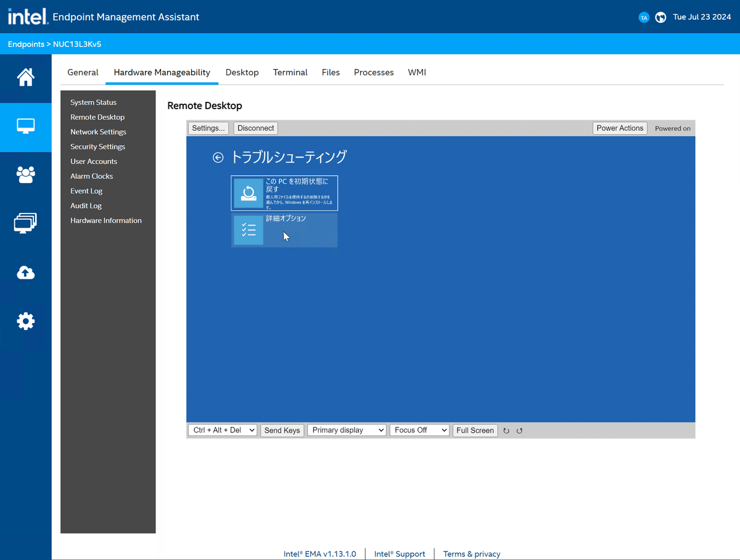Image resolution: width=740 pixels, height=560 pixels.
Task: Open the Ctrl + Alt + Del key dropdown
Action: coord(223,430)
